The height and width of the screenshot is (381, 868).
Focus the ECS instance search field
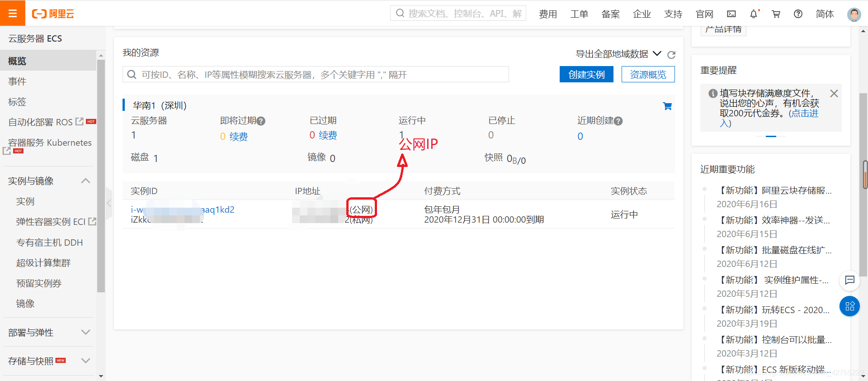316,74
